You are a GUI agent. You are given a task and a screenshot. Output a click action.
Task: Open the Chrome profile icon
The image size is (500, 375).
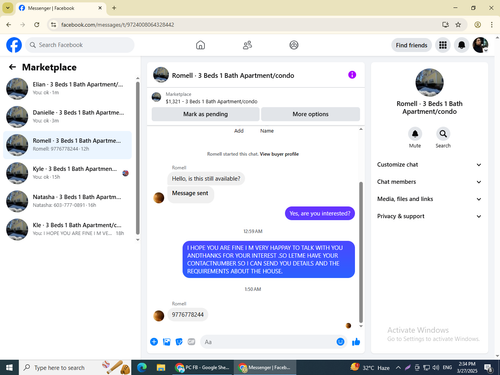[x=477, y=25]
